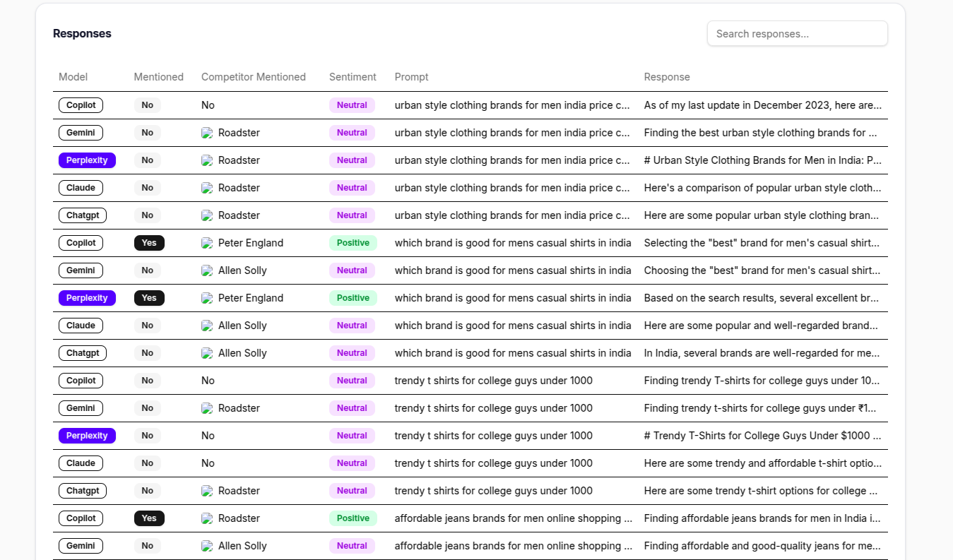The height and width of the screenshot is (560, 953).
Task: Open response "Finding the best urban style clothing brands"
Action: [761, 133]
